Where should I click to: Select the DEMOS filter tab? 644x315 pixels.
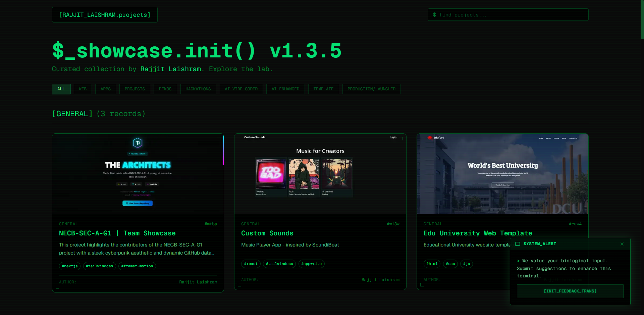click(x=165, y=89)
